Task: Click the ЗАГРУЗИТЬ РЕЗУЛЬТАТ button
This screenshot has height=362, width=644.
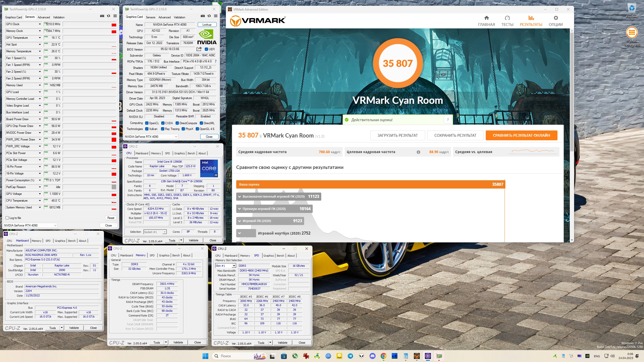Action: tap(397, 135)
